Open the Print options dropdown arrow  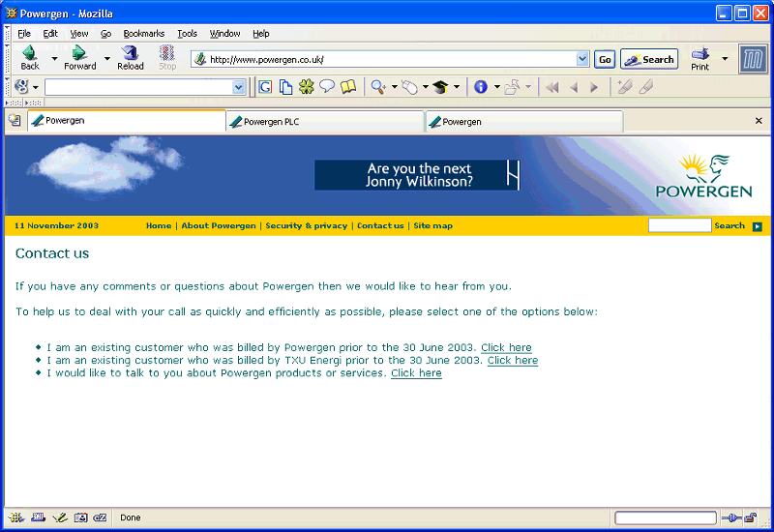coord(725,58)
